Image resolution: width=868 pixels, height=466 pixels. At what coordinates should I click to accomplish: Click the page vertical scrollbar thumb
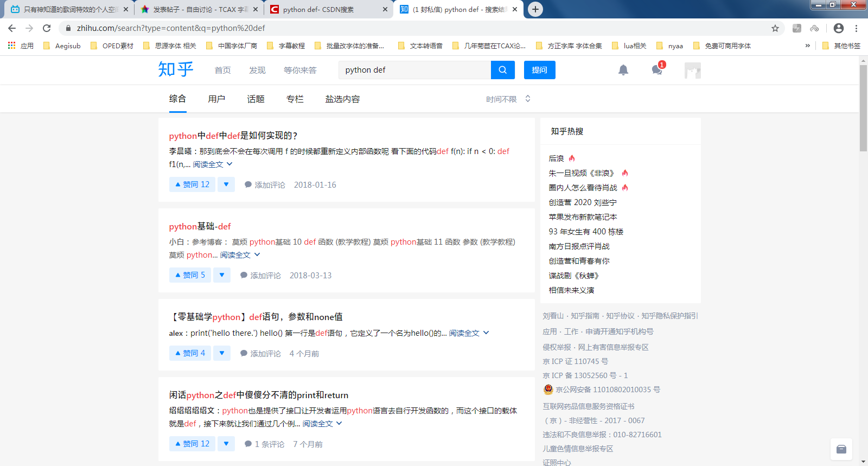863,108
